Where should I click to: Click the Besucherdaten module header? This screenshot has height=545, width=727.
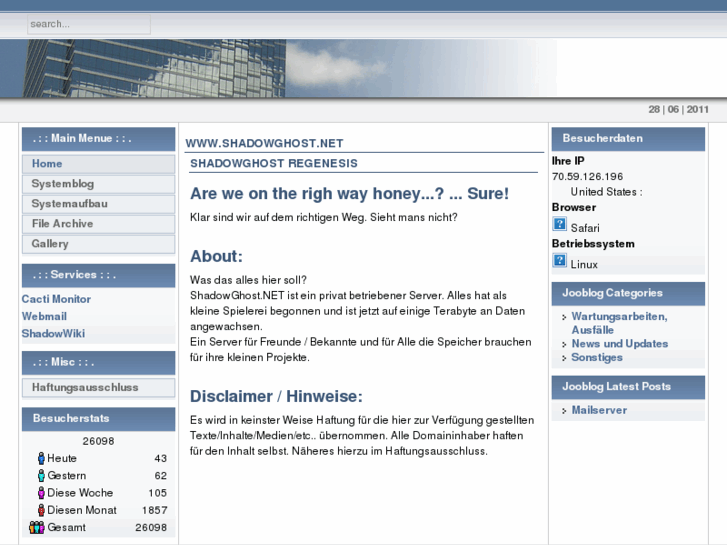[x=628, y=139]
